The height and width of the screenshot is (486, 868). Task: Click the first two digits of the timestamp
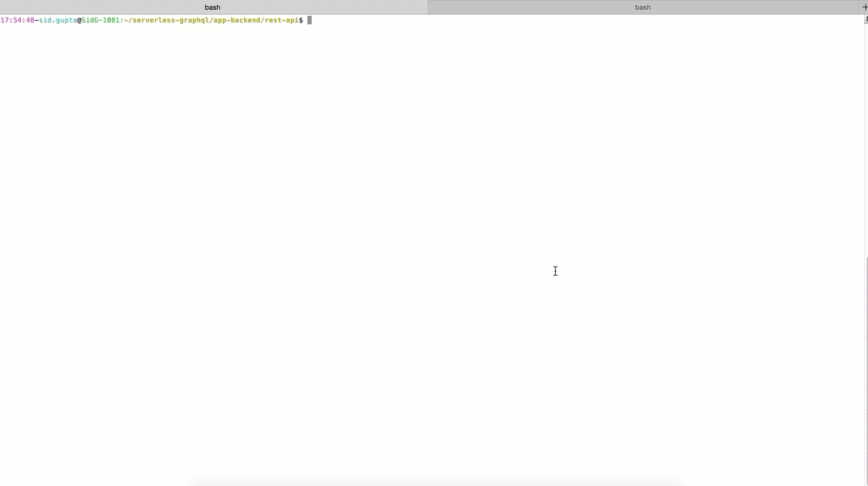(5, 20)
